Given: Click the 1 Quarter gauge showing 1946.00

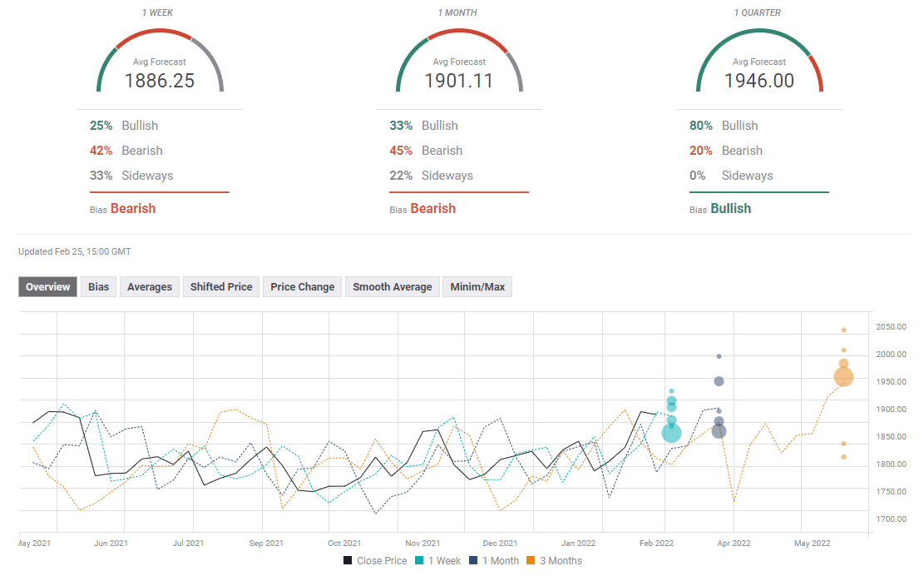Looking at the screenshot, I should 758,67.
